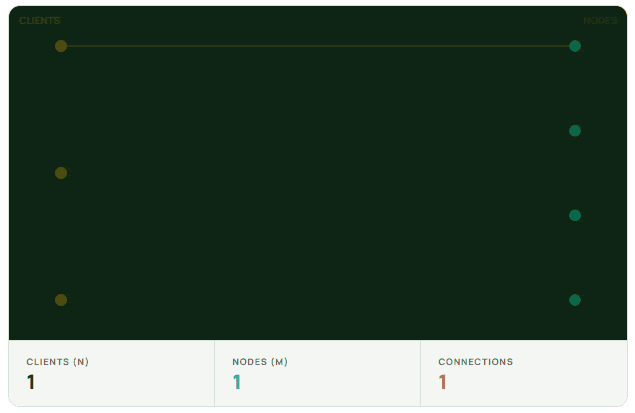
Task: Click the top client dot with the connection
Action: pos(61,46)
